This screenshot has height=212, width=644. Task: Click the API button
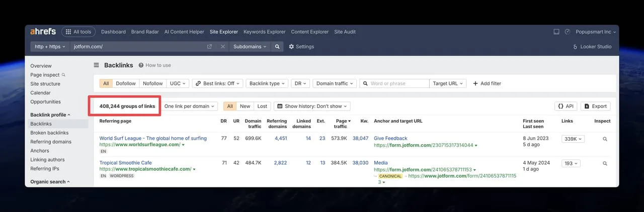pyautogui.click(x=566, y=106)
